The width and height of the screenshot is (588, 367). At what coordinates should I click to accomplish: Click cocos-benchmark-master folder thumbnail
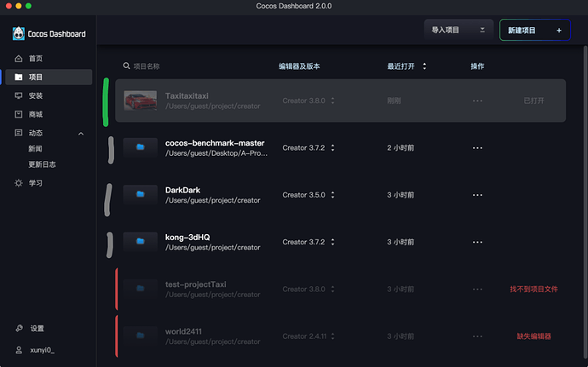coord(141,147)
